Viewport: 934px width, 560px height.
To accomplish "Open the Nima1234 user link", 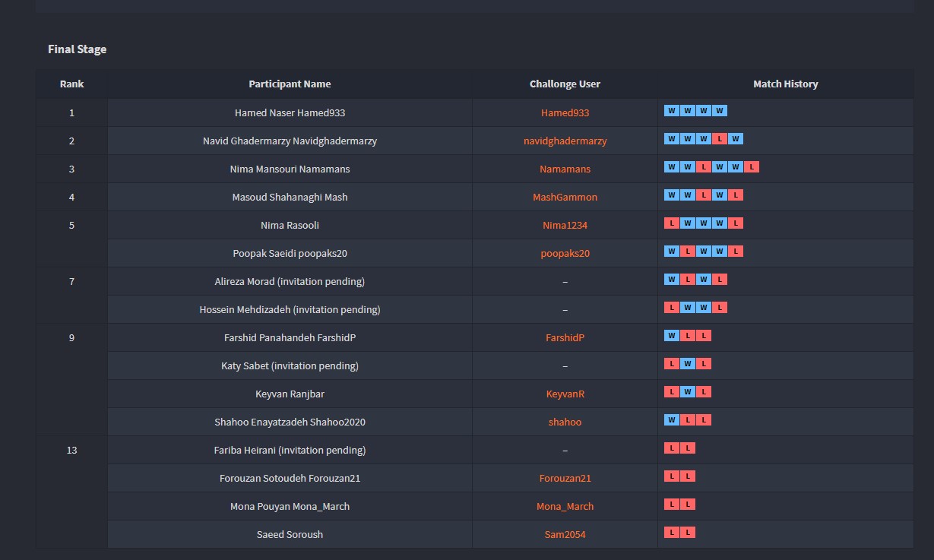I will 565,225.
